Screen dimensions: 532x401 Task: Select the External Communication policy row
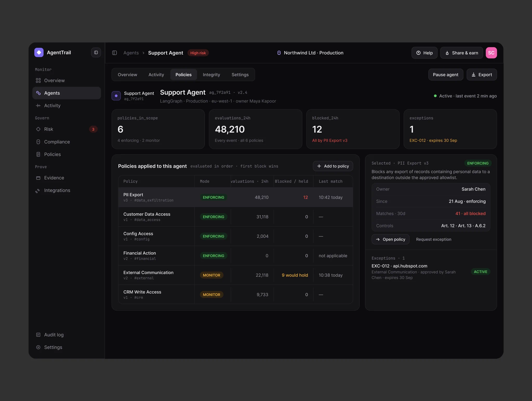click(235, 275)
